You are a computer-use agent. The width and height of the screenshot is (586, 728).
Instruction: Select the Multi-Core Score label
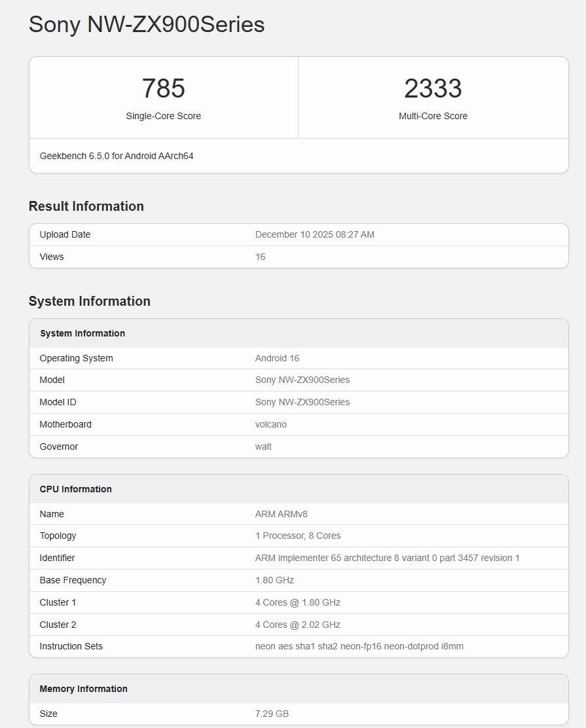click(433, 116)
